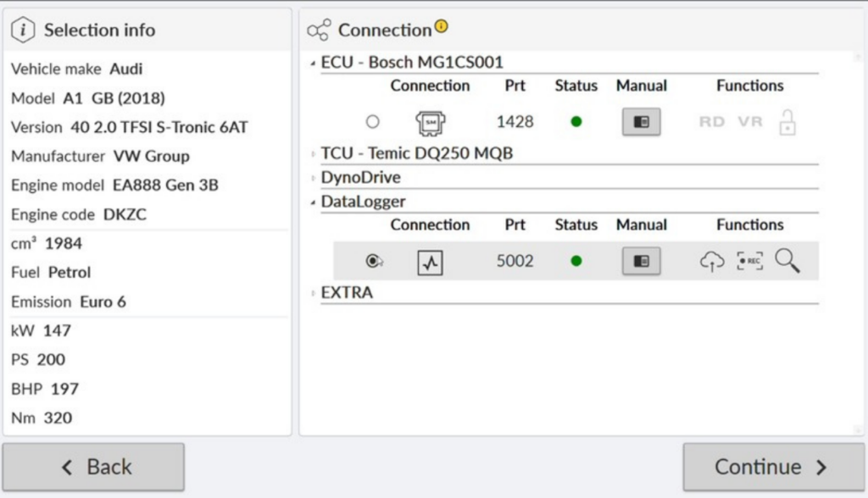Collapse the ECU - Bosch MG1CS001 section

click(314, 64)
